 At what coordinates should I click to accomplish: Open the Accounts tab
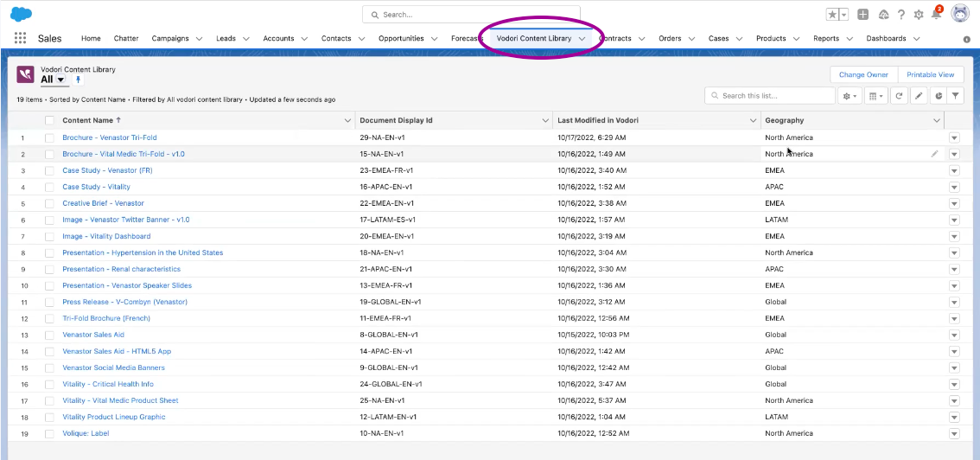278,38
